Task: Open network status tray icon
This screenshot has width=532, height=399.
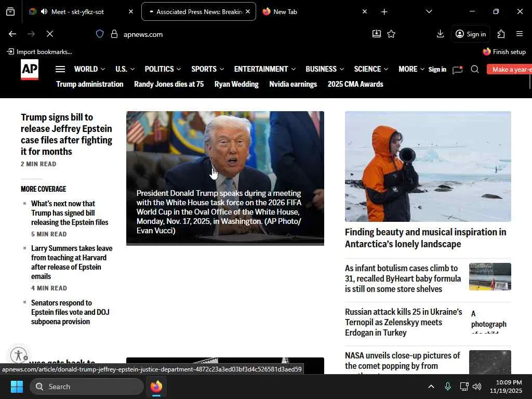Action: pyautogui.click(x=464, y=387)
